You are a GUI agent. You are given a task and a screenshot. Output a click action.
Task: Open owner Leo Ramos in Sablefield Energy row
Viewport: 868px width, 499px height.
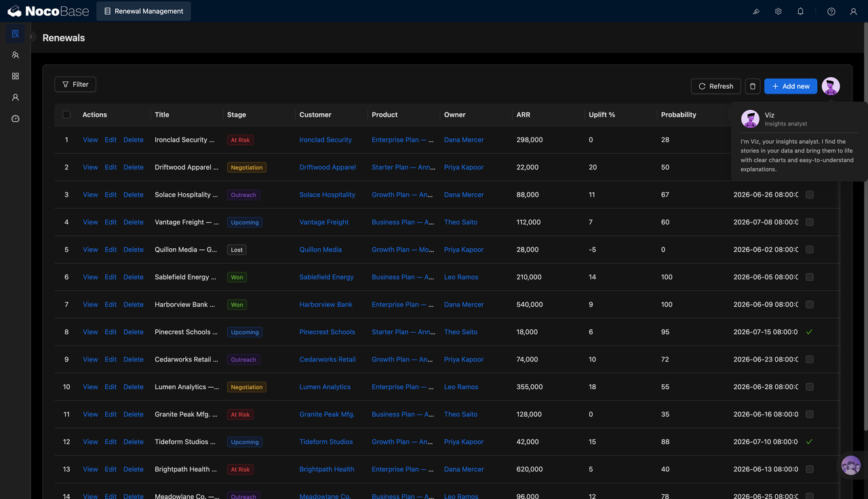[x=461, y=277]
